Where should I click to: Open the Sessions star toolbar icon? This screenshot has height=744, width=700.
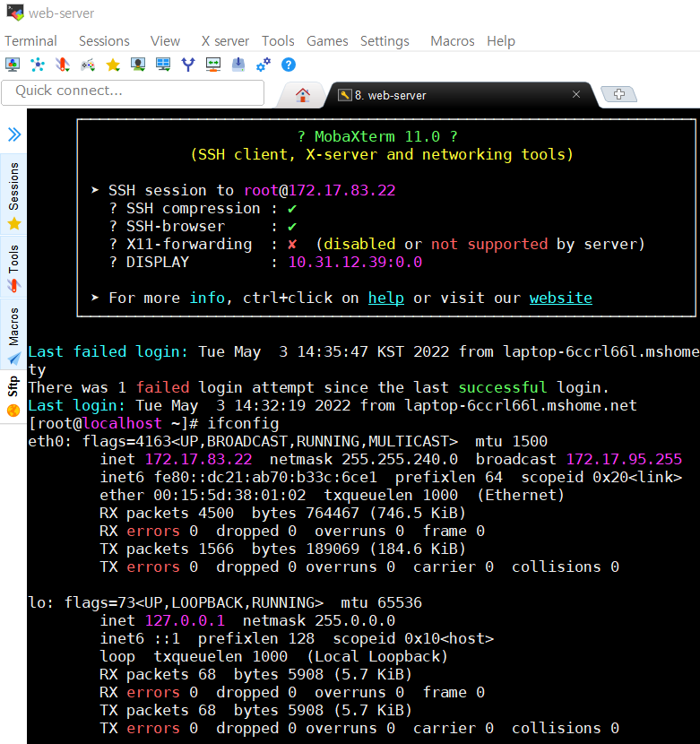[113, 64]
